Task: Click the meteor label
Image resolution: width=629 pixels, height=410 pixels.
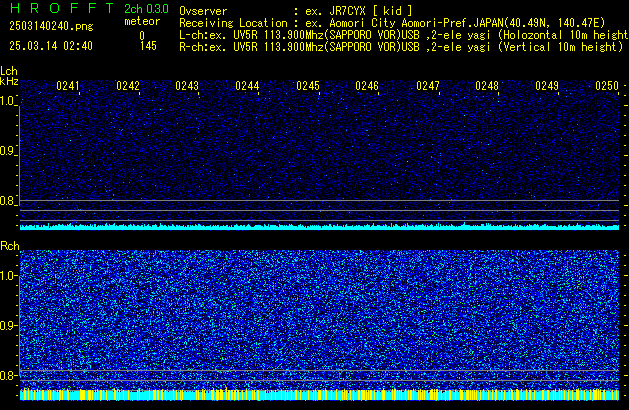Action: (x=142, y=21)
